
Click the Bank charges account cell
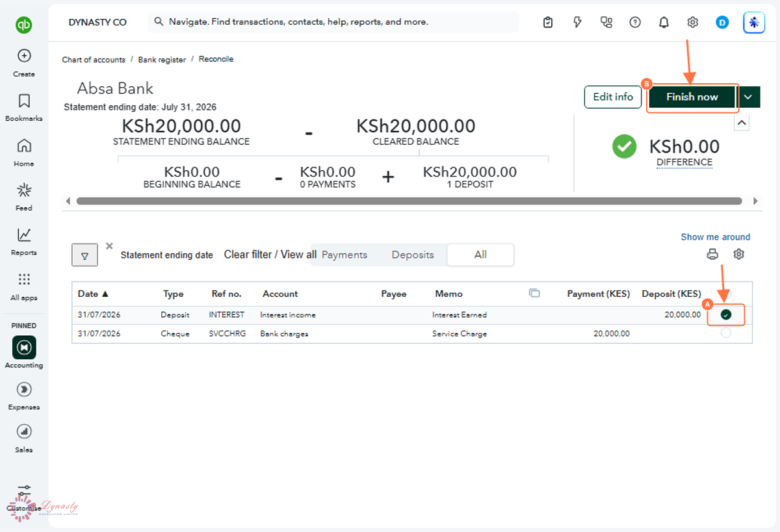[284, 334]
